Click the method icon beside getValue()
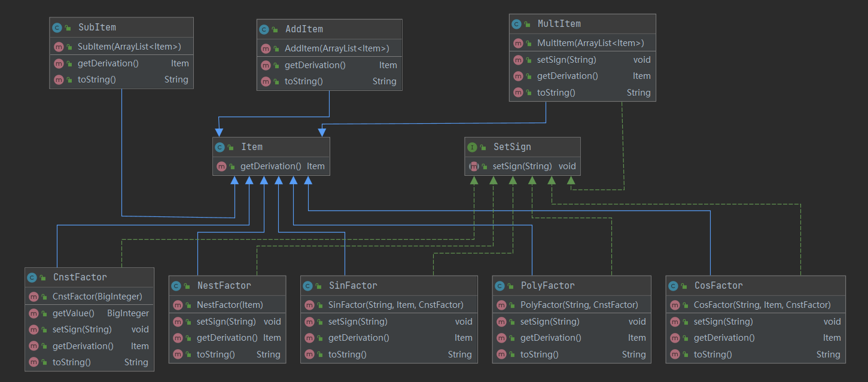The image size is (868, 382). [x=32, y=313]
